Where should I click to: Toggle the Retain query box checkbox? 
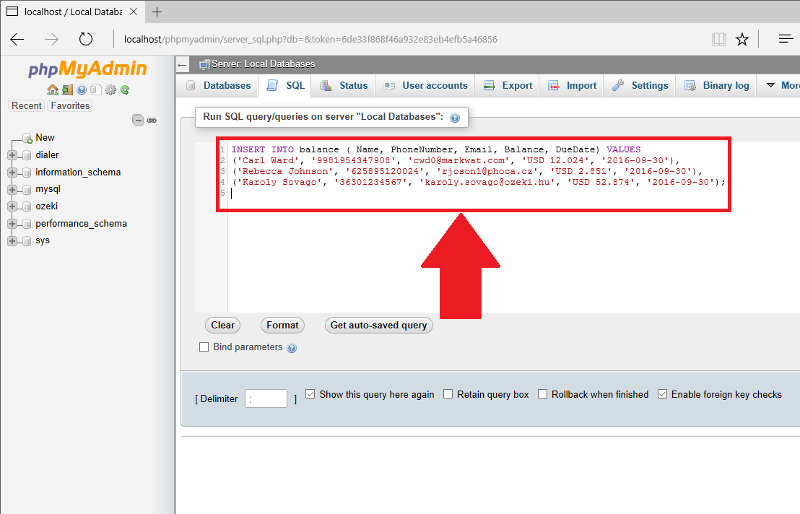tap(448, 395)
